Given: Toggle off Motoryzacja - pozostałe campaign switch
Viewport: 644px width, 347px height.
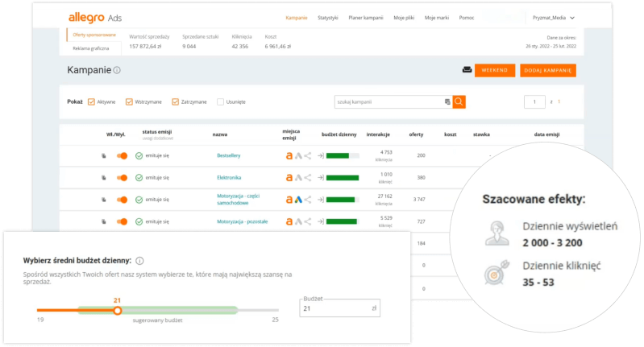Looking at the screenshot, I should [x=122, y=221].
